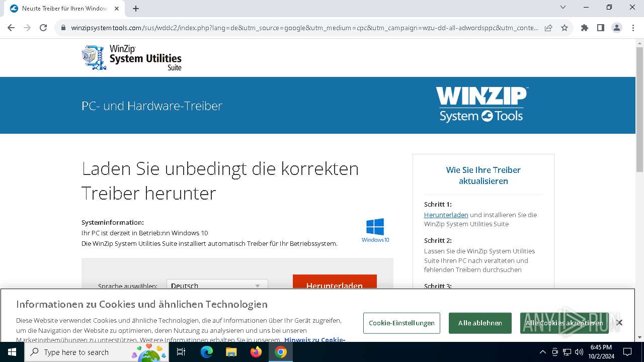Follow the Herunterladen link in Schritt 1
The width and height of the screenshot is (644, 362).
446,215
